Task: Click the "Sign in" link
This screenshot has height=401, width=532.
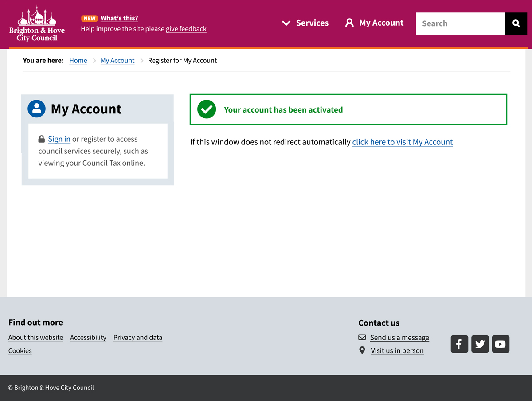Action: point(59,139)
